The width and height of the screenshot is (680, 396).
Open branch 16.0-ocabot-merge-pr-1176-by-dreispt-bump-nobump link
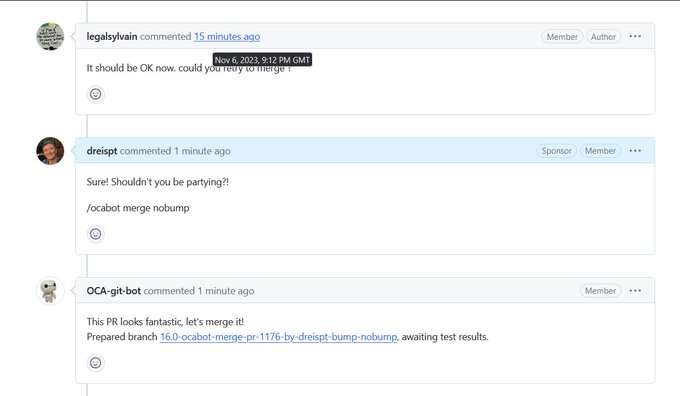(x=278, y=337)
